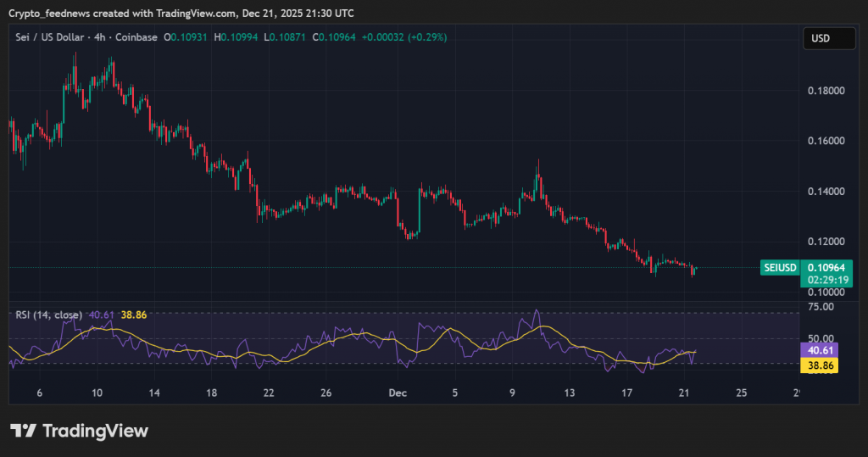This screenshot has width=868, height=457.
Task: Click the 0.14000 price axis label
Action: (x=825, y=192)
